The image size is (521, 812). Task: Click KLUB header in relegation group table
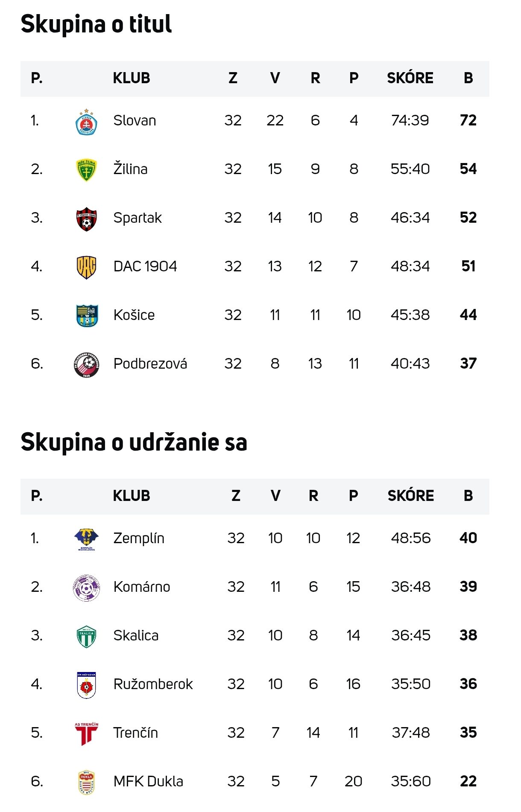pos(132,496)
